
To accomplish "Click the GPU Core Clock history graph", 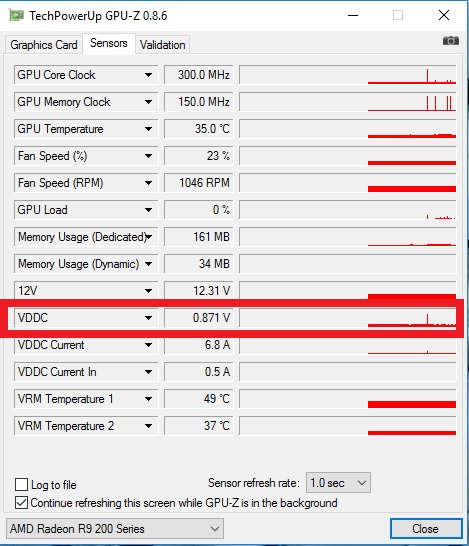I will click(347, 75).
